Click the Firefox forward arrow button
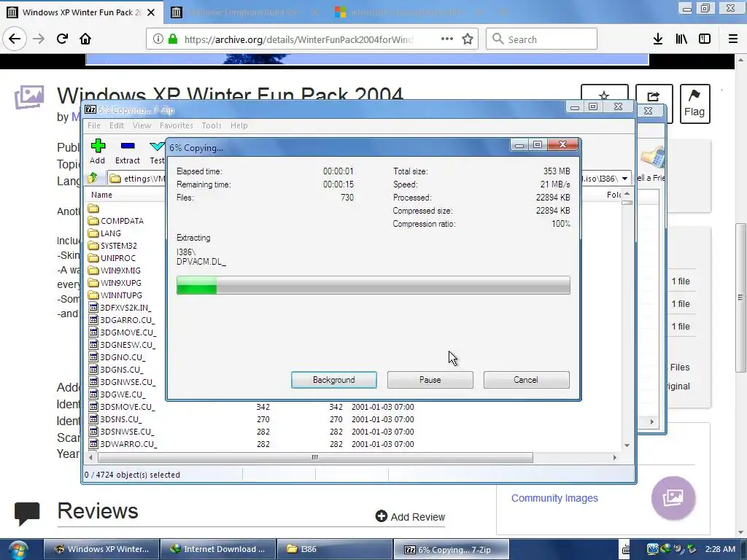Image resolution: width=747 pixels, height=560 pixels. (39, 39)
